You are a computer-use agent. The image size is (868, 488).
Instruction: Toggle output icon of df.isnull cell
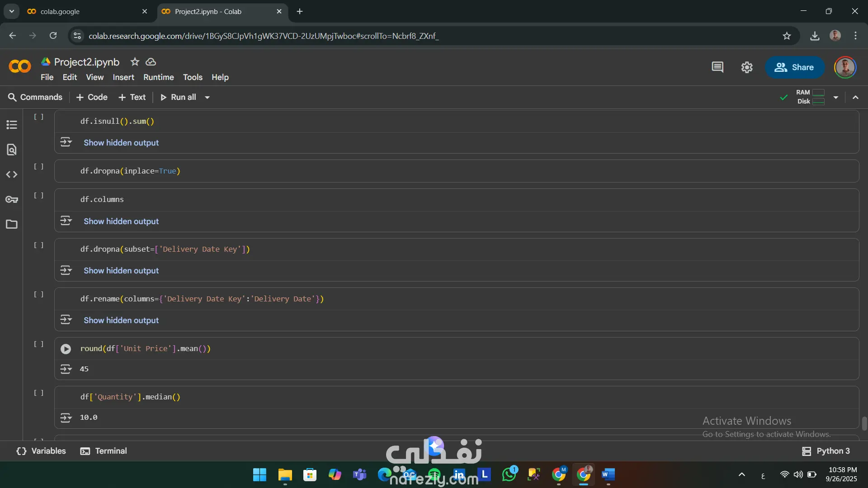click(x=66, y=142)
